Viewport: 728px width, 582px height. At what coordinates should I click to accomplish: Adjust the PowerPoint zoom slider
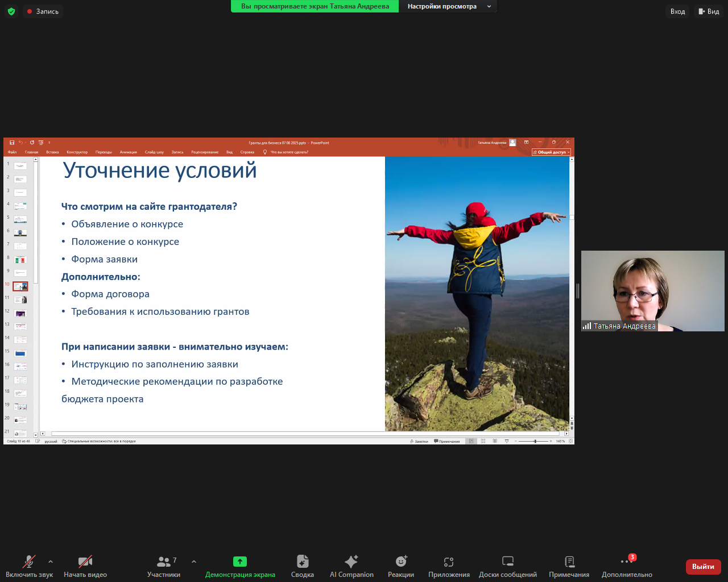pos(535,440)
